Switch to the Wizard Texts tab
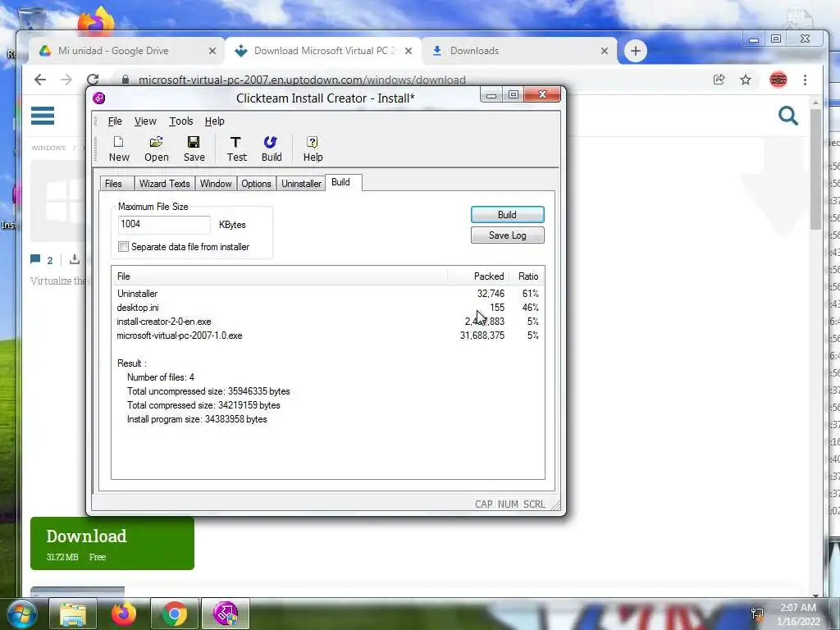 tap(164, 184)
